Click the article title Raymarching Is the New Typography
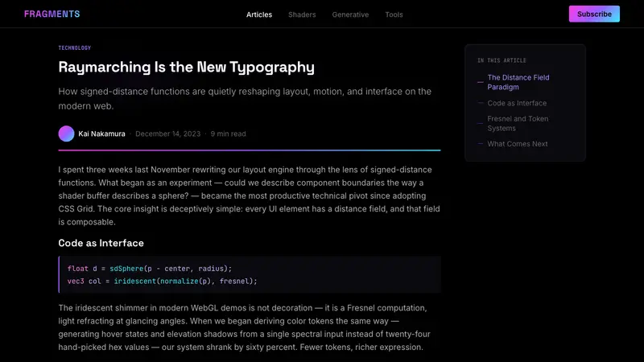Screen dimensions: 644x362 (187, 67)
